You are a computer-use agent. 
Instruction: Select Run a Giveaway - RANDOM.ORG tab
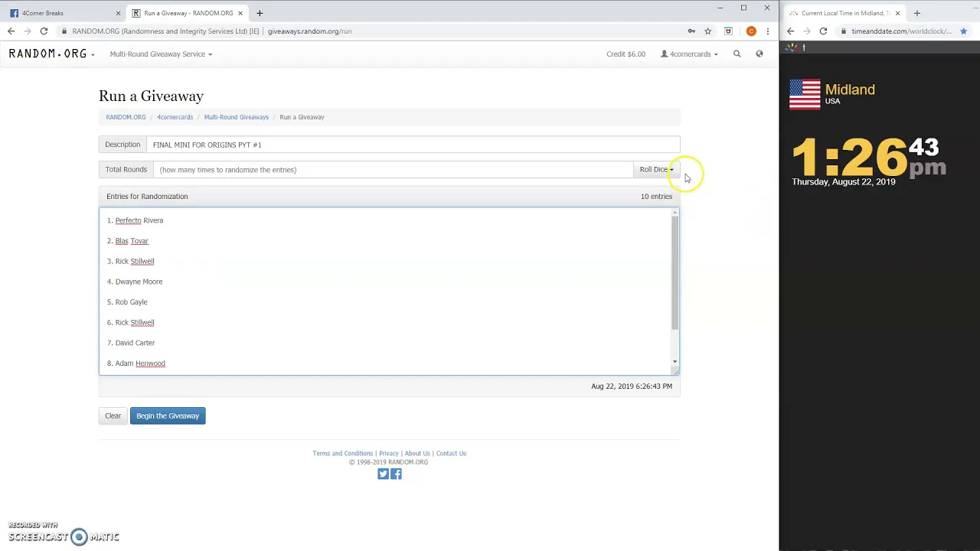point(187,13)
